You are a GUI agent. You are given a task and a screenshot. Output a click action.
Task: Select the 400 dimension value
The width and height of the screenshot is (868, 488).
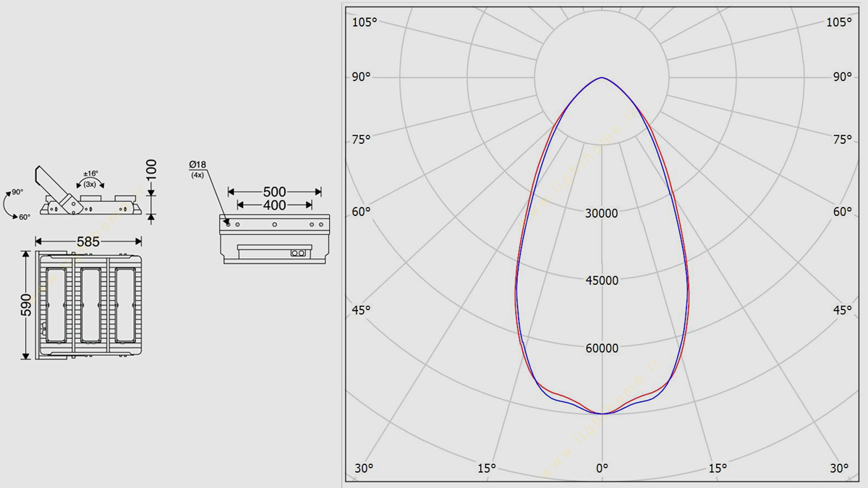[274, 205]
